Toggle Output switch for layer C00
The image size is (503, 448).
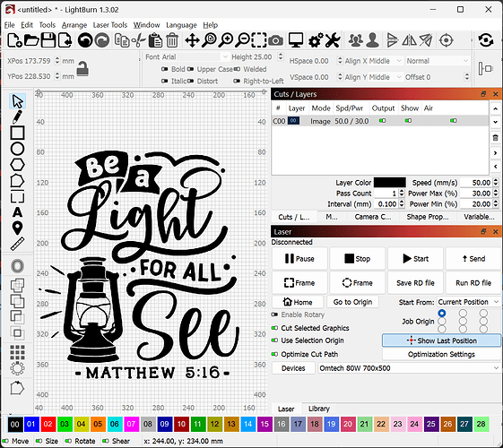coord(382,121)
